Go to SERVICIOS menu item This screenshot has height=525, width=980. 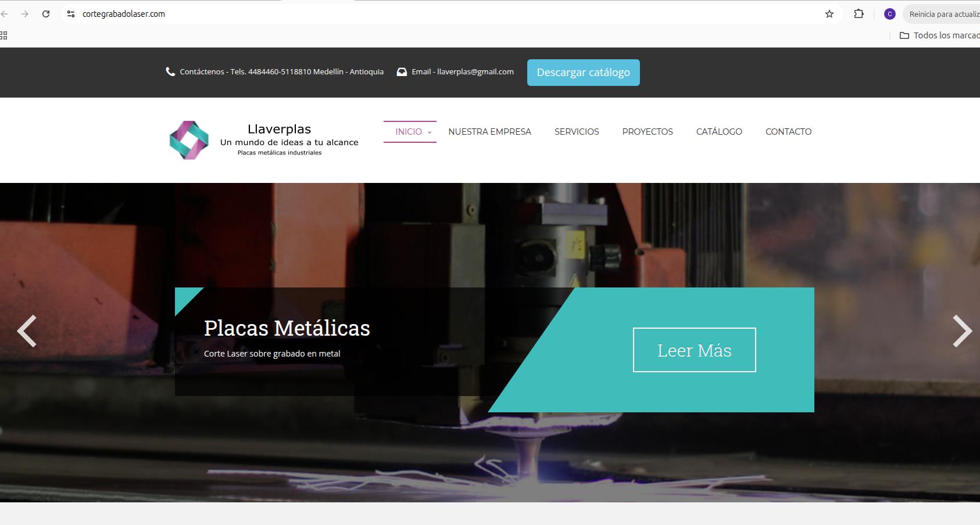coord(577,132)
